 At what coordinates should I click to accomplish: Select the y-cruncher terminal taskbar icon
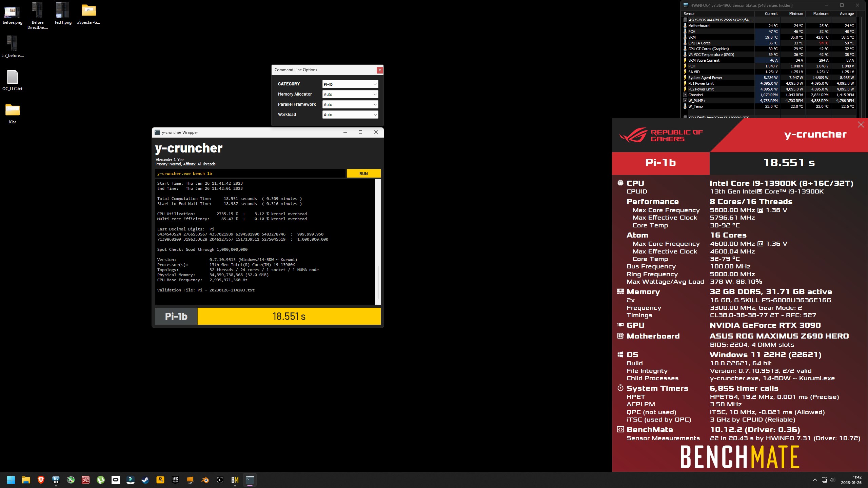250,480
